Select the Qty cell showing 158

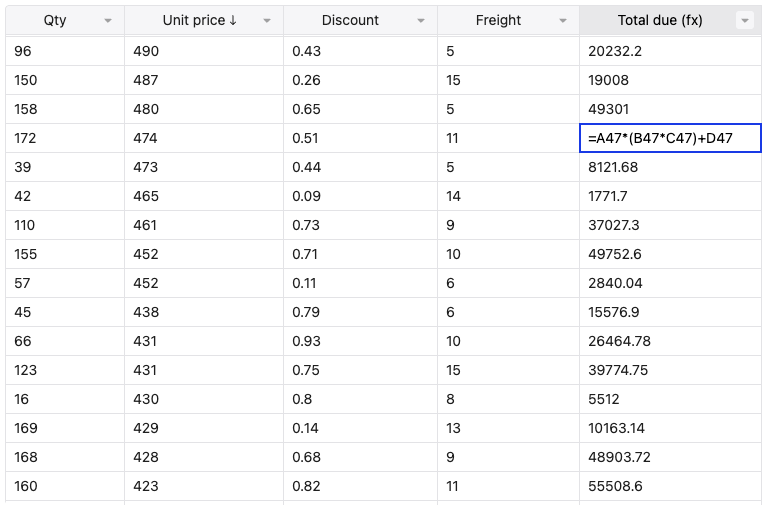point(65,109)
